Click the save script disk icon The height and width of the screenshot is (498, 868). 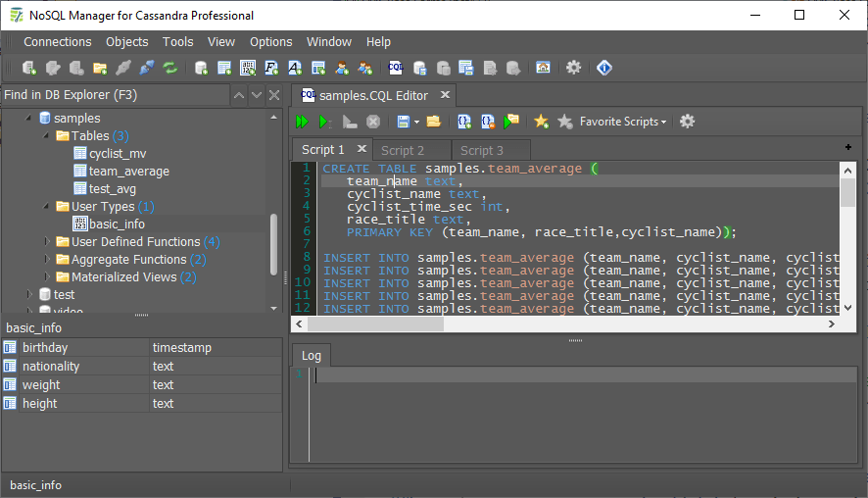403,122
